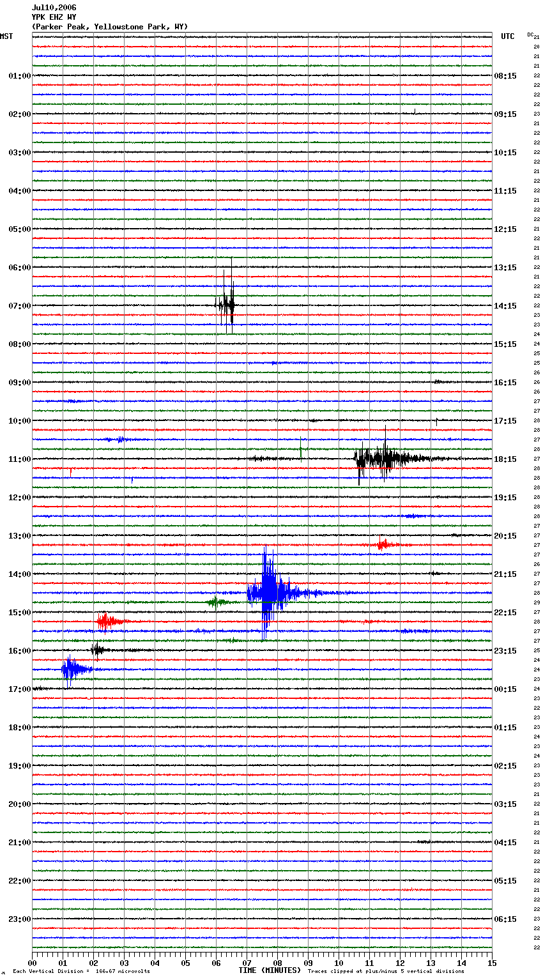
Task: Click the 15 minute tick label
Action: 492,963
